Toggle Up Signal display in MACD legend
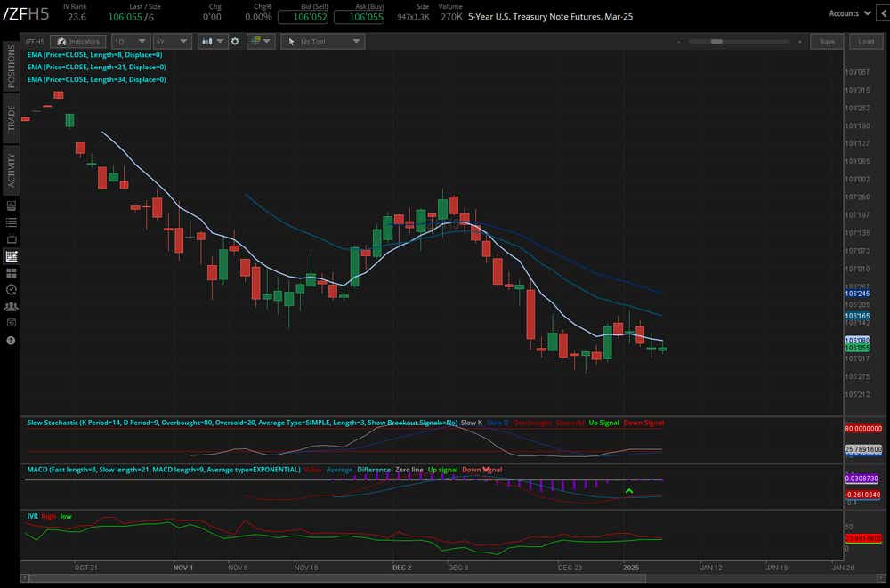 441,469
